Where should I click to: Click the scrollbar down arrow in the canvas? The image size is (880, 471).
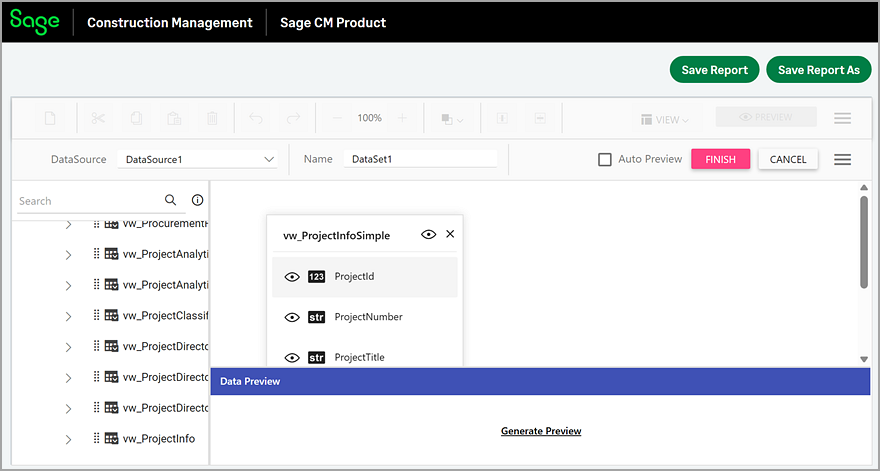(x=864, y=359)
